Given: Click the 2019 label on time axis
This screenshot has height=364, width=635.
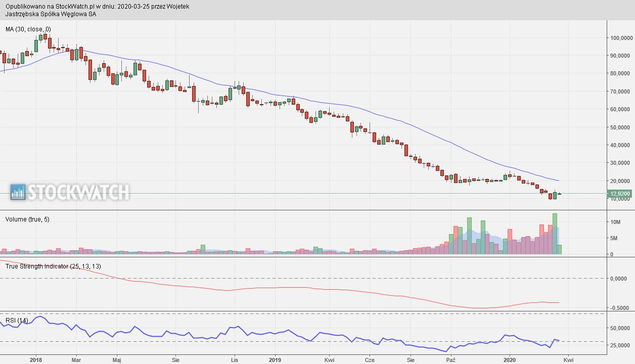Looking at the screenshot, I should coord(275,360).
